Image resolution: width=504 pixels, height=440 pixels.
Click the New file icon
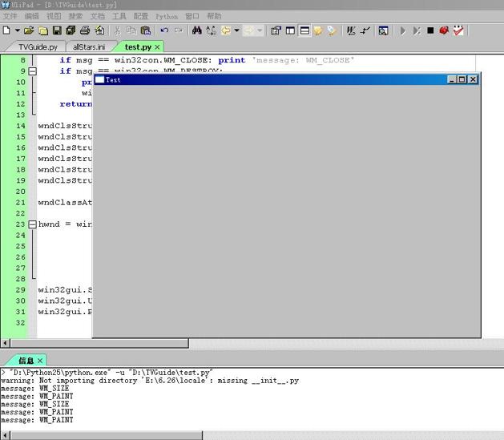6,30
